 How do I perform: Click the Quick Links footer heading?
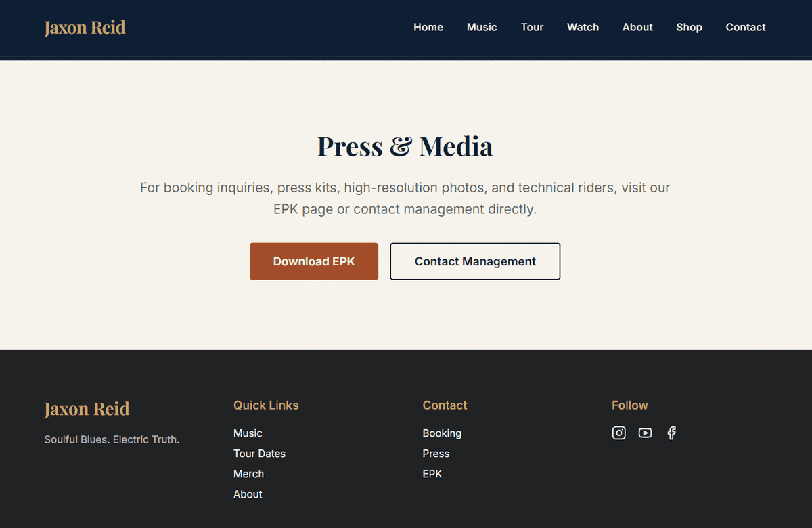(266, 405)
